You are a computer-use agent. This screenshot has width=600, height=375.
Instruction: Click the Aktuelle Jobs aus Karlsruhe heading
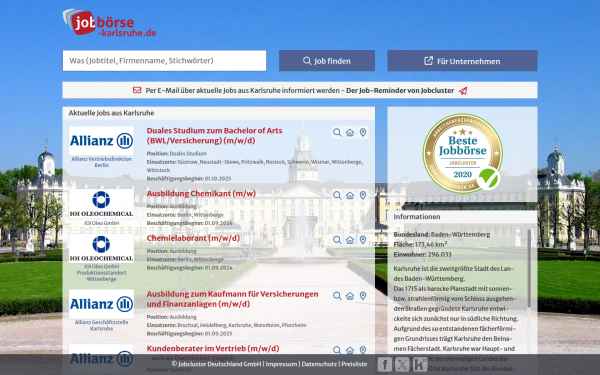click(111, 113)
